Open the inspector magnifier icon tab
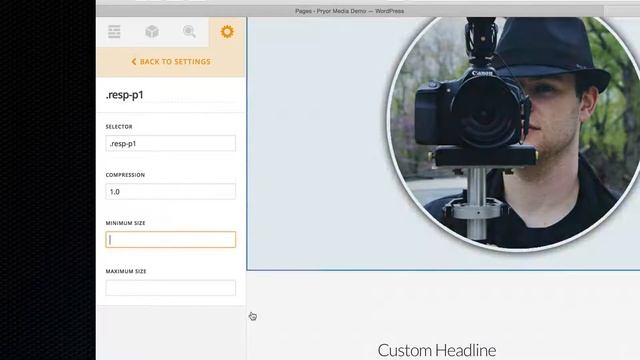 pyautogui.click(x=189, y=32)
